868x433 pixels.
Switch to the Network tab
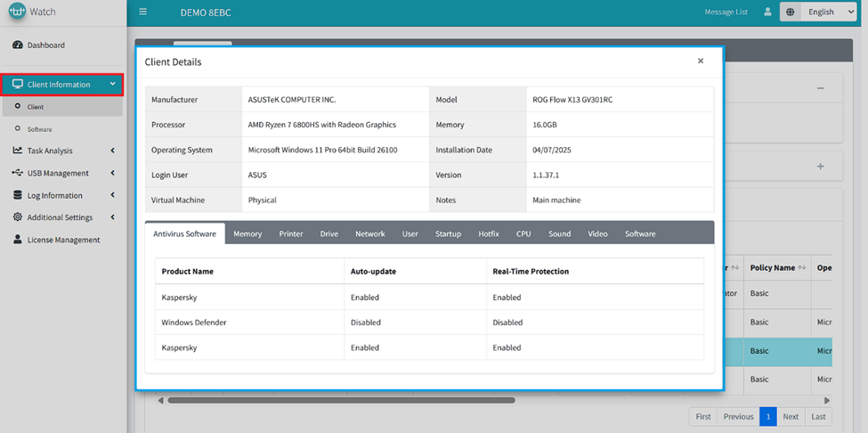click(x=370, y=233)
